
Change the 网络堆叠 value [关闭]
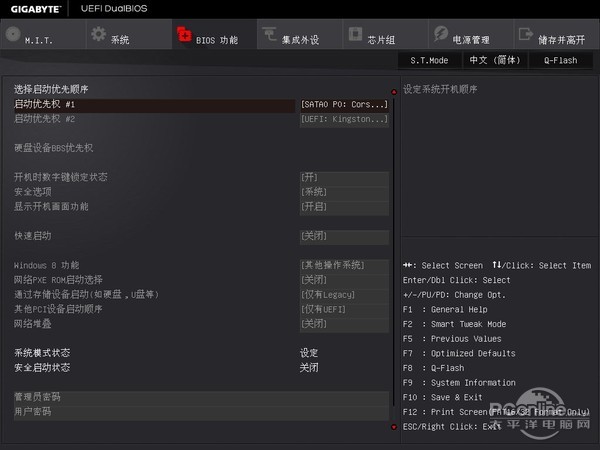pos(344,324)
